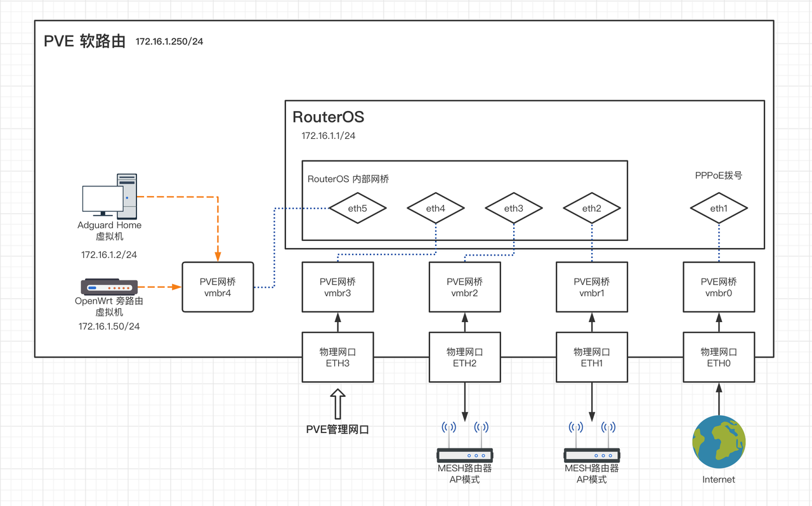812x506 pixels.
Task: Click the RouterOS title text
Action: [x=328, y=117]
